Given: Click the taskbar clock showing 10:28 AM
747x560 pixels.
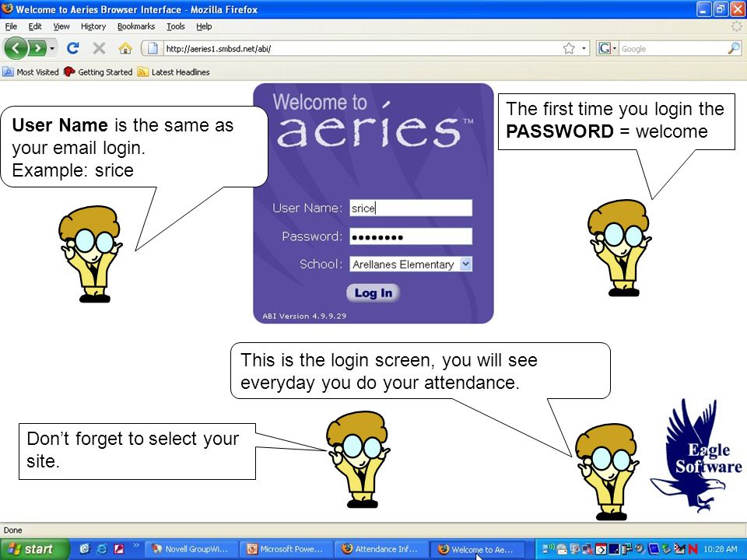Looking at the screenshot, I should (x=721, y=549).
